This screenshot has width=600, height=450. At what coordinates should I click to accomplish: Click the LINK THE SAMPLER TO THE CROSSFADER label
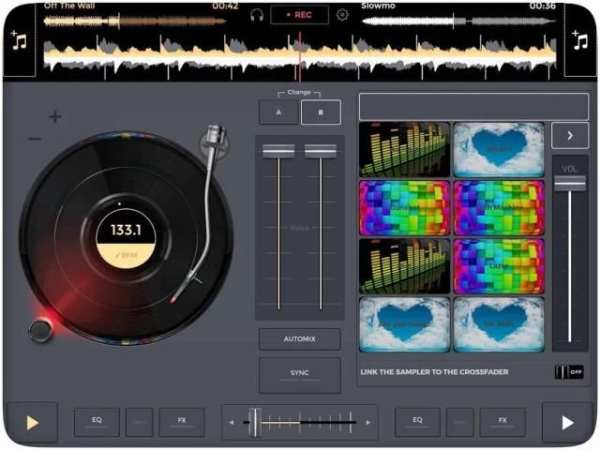[x=434, y=372]
